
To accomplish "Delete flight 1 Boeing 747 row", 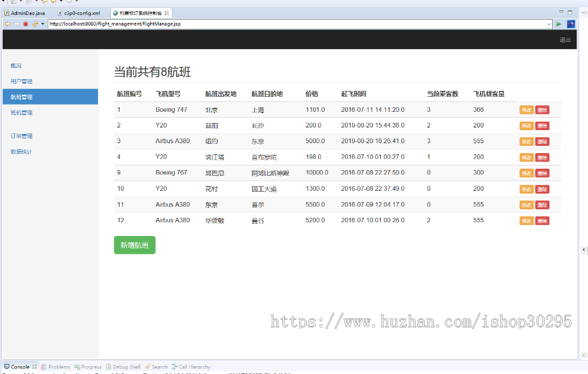I will coord(542,110).
